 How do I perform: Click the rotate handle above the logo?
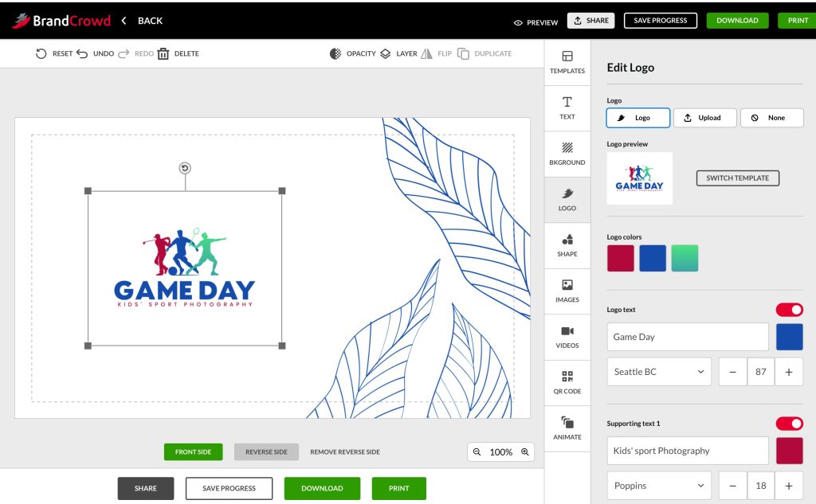pyautogui.click(x=185, y=168)
